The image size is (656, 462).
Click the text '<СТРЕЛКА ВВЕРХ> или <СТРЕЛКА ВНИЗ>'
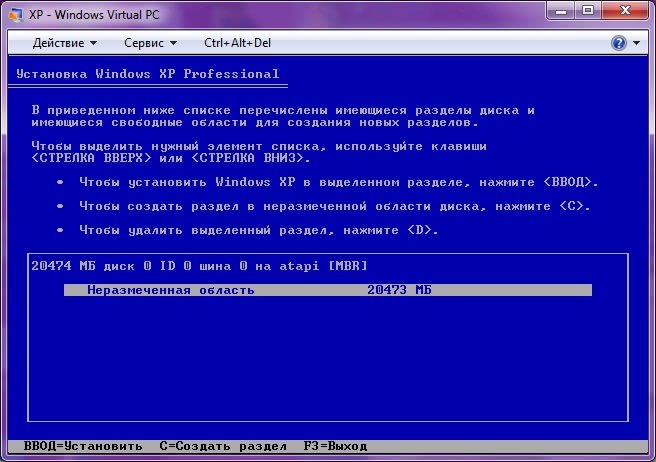click(x=171, y=158)
